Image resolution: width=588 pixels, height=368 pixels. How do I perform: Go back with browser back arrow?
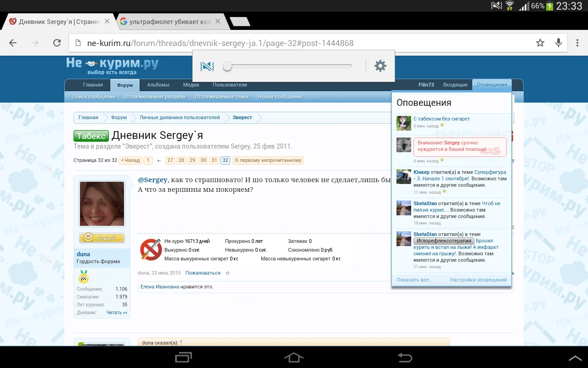click(x=13, y=43)
